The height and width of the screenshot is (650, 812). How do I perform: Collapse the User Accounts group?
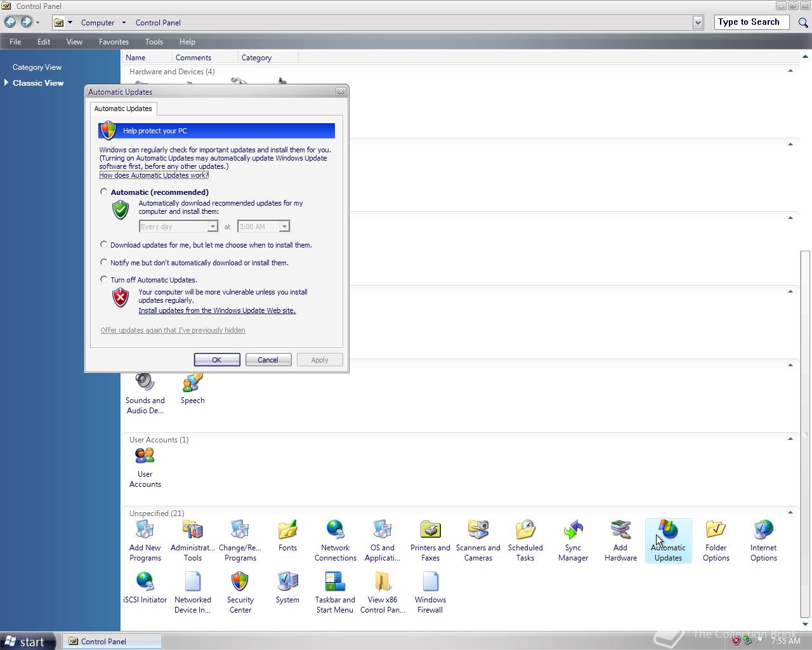pyautogui.click(x=790, y=439)
